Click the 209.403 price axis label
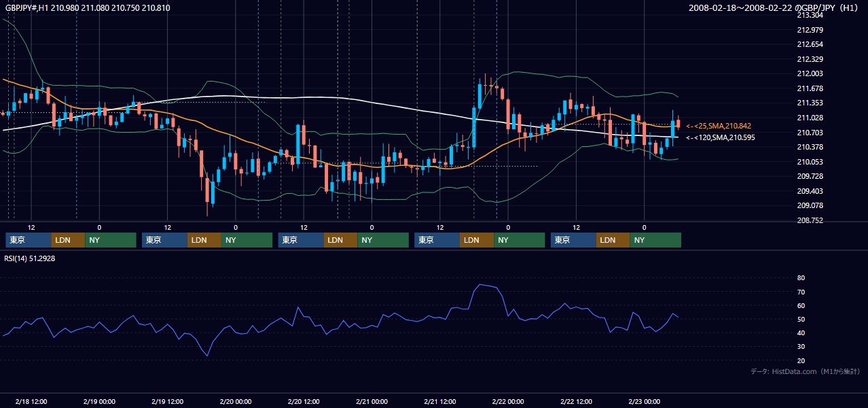Image resolution: width=868 pixels, height=408 pixels. [810, 191]
